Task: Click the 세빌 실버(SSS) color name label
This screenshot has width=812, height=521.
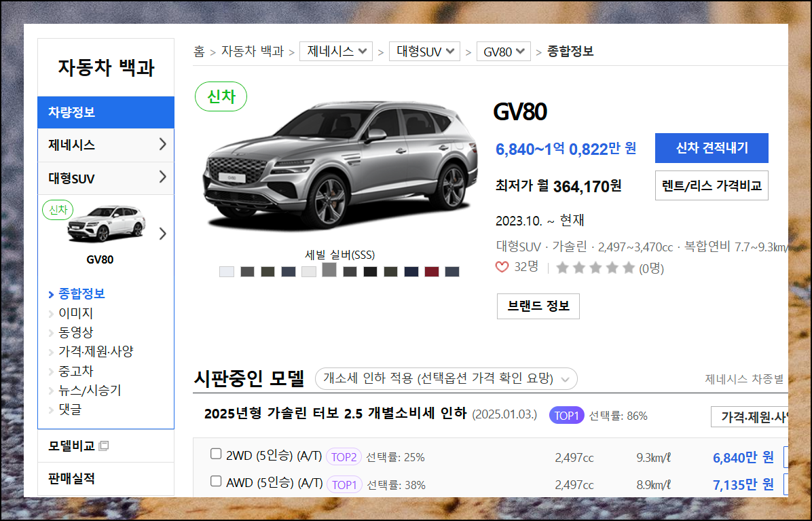Action: click(x=339, y=255)
